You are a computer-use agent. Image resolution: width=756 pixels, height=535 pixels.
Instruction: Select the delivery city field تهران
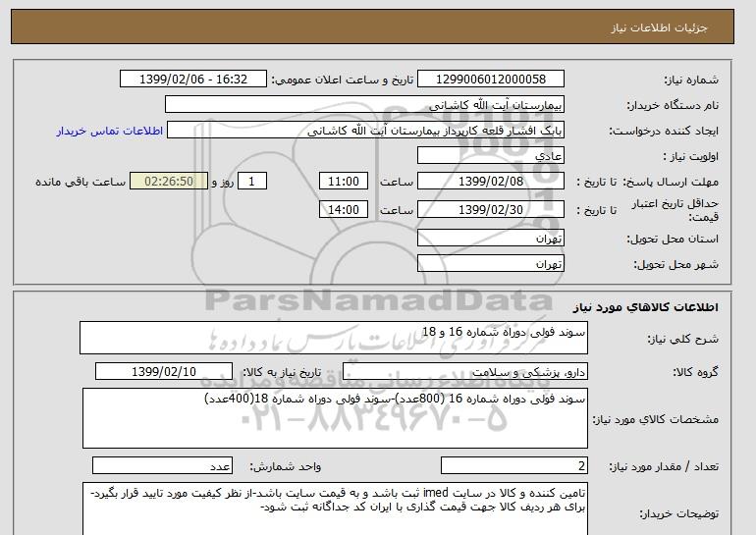tap(490, 264)
